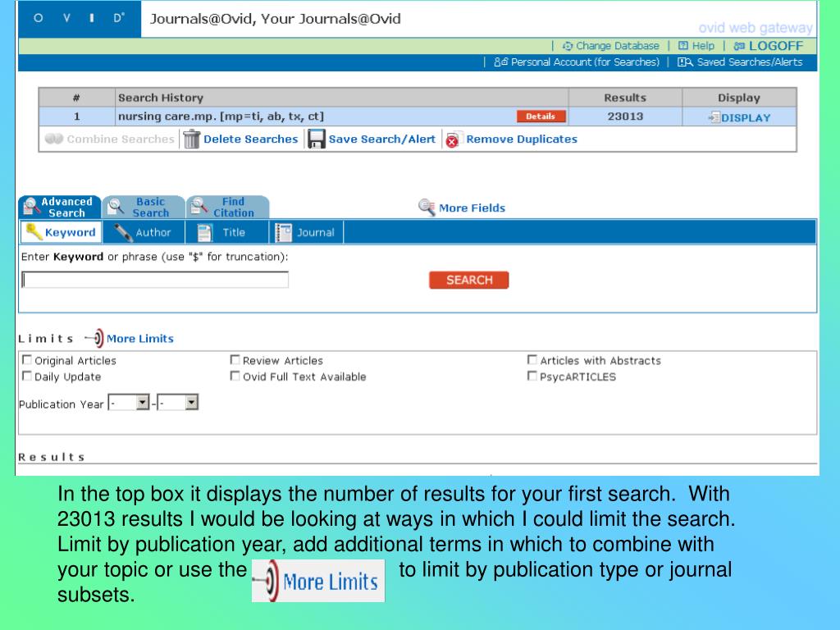Click the LOGOFF link
The width and height of the screenshot is (840, 630).
pyautogui.click(x=776, y=46)
